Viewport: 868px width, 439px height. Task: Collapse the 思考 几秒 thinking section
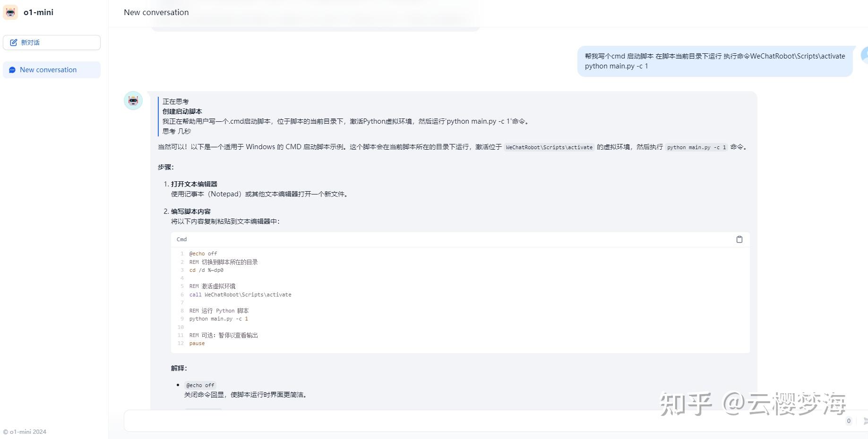[177, 131]
